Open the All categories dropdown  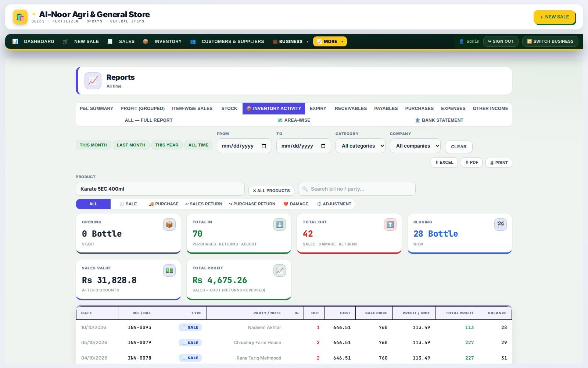[x=361, y=146]
